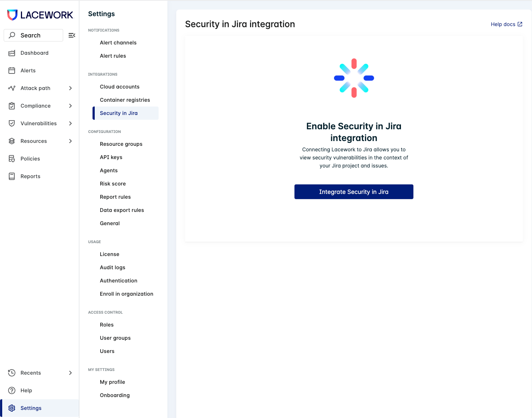
Task: Go to My profile
Action: click(112, 382)
